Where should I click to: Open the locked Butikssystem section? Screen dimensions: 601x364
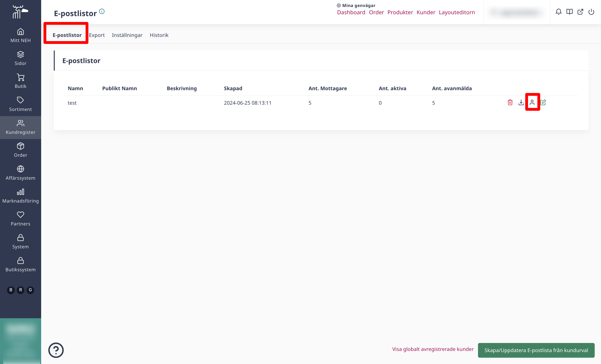(21, 265)
